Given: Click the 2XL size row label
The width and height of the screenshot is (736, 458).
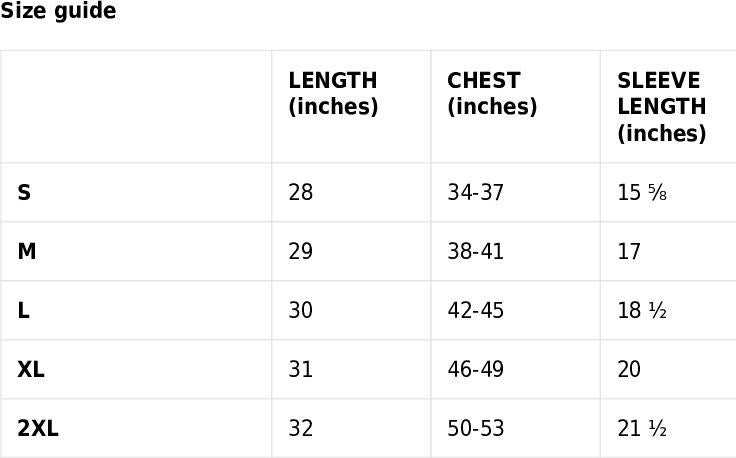Looking at the screenshot, I should click(38, 428).
